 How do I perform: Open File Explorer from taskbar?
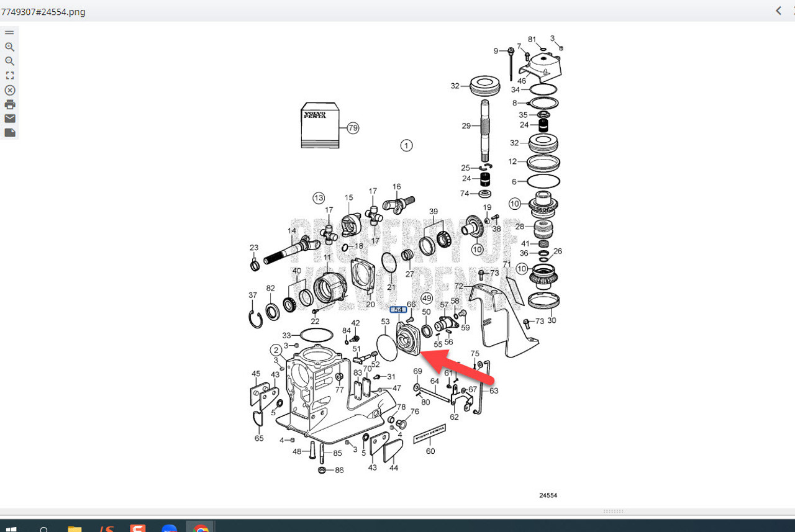pyautogui.click(x=75, y=529)
